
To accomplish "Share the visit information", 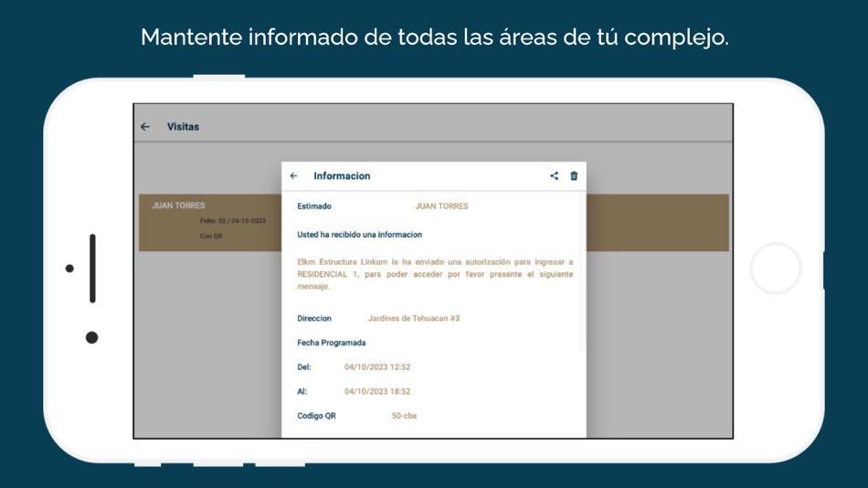I will click(x=554, y=175).
